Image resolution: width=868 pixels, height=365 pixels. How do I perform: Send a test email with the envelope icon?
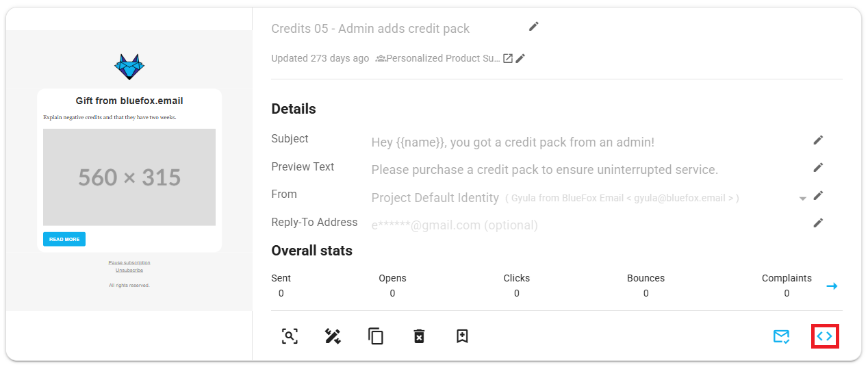click(782, 336)
